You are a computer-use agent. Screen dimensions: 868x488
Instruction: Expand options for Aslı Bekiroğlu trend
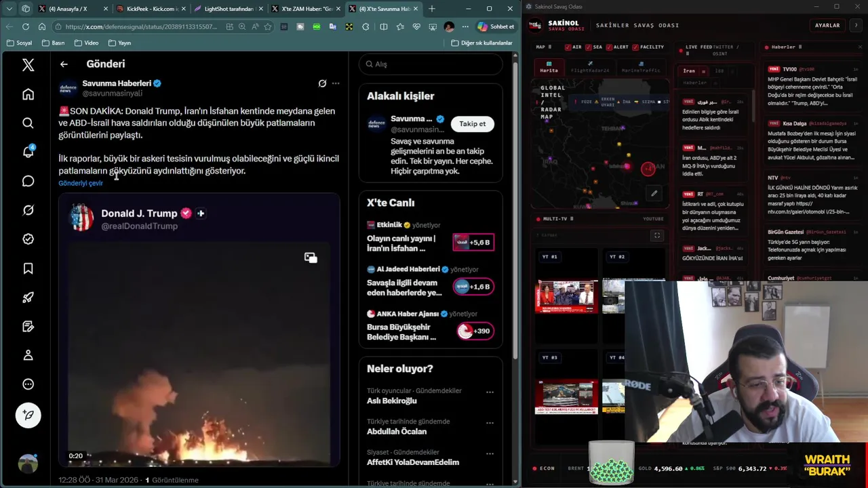[x=490, y=392]
